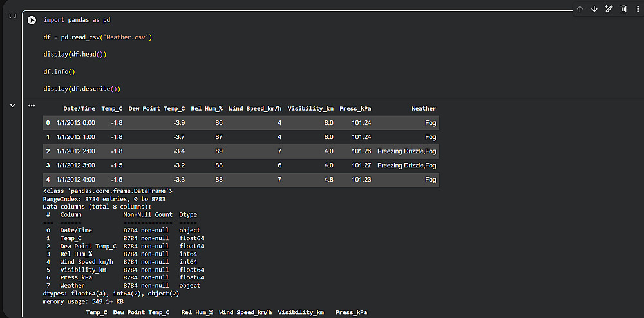This screenshot has height=318, width=644.
Task: Click row index 4 in table
Action: (x=48, y=180)
